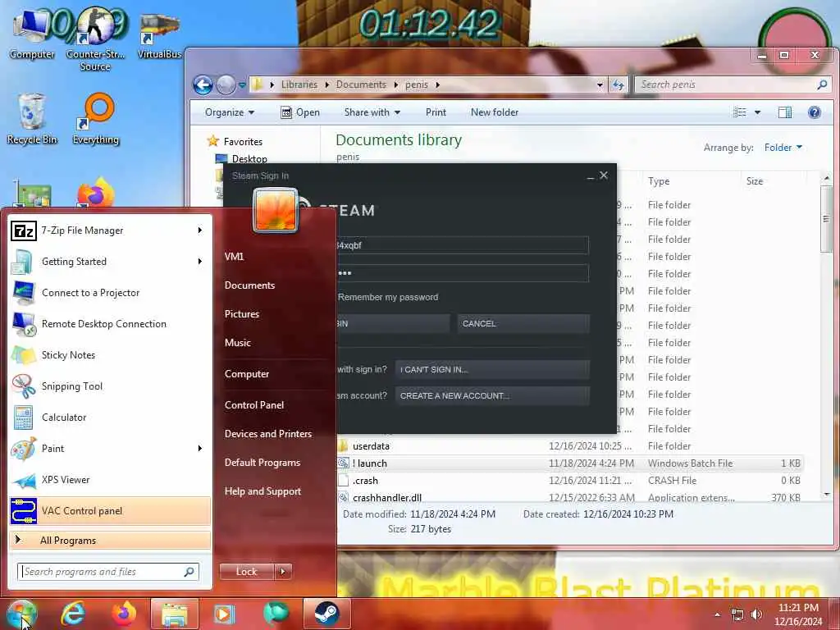
Task: Click the Start orb button
Action: [x=21, y=614]
